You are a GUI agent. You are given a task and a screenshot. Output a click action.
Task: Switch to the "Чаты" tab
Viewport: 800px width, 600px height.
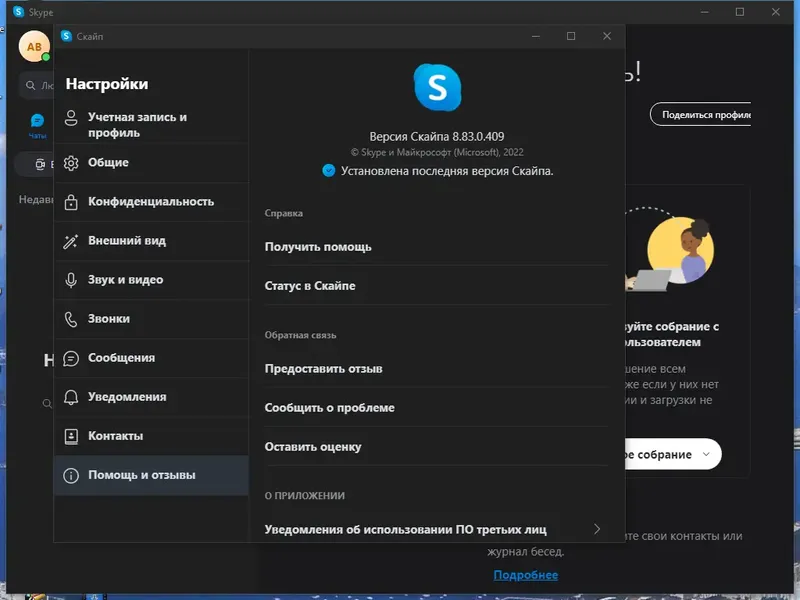36,122
